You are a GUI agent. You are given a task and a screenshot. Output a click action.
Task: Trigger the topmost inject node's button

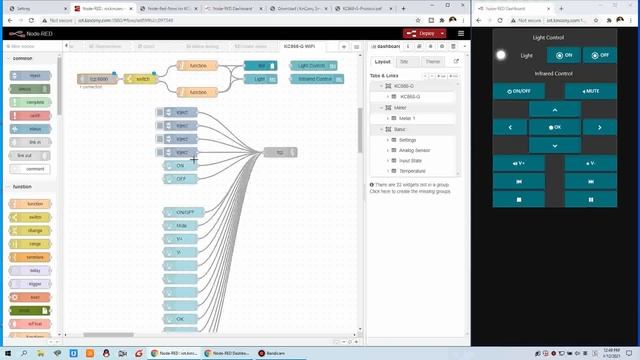coord(160,112)
